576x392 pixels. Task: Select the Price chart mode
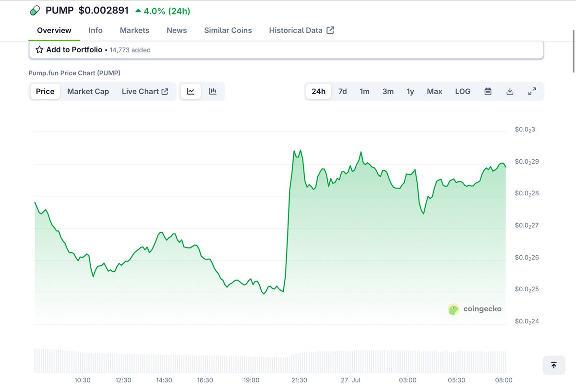tap(45, 91)
